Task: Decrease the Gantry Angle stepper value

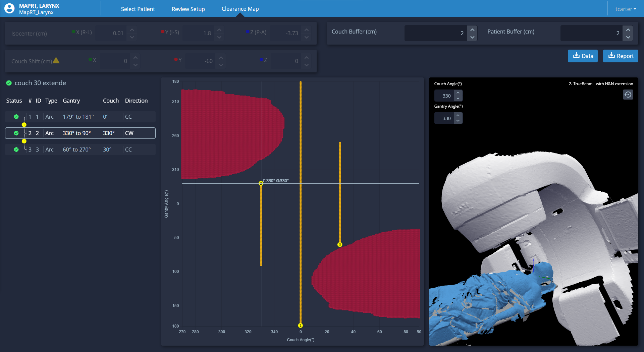Action: click(458, 121)
